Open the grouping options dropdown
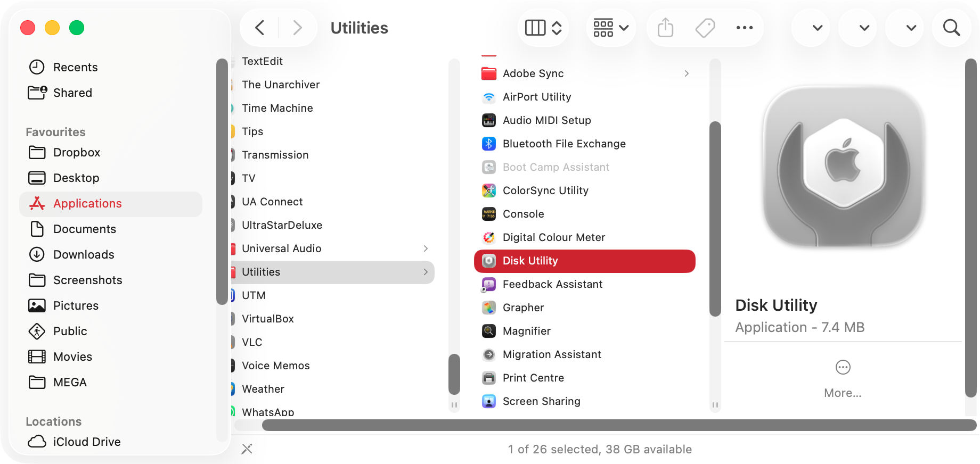 611,28
